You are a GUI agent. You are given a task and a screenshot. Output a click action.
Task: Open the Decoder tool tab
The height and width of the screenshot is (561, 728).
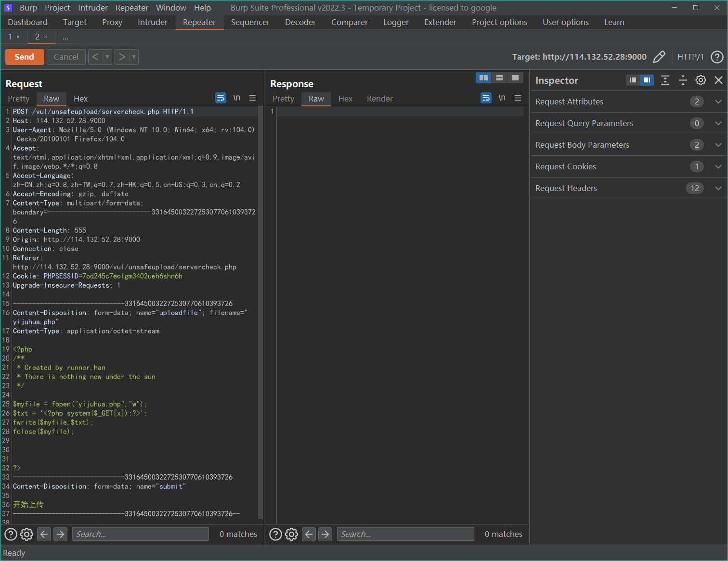[x=300, y=22]
